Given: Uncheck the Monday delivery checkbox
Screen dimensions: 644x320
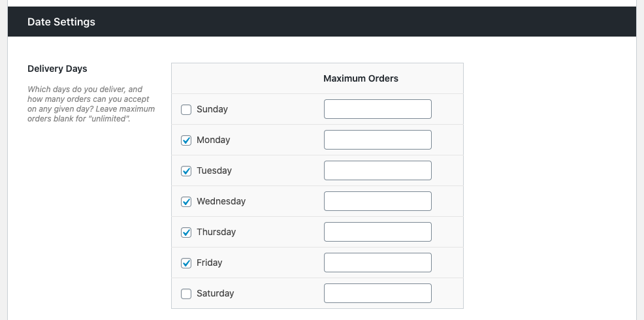Looking at the screenshot, I should (186, 140).
